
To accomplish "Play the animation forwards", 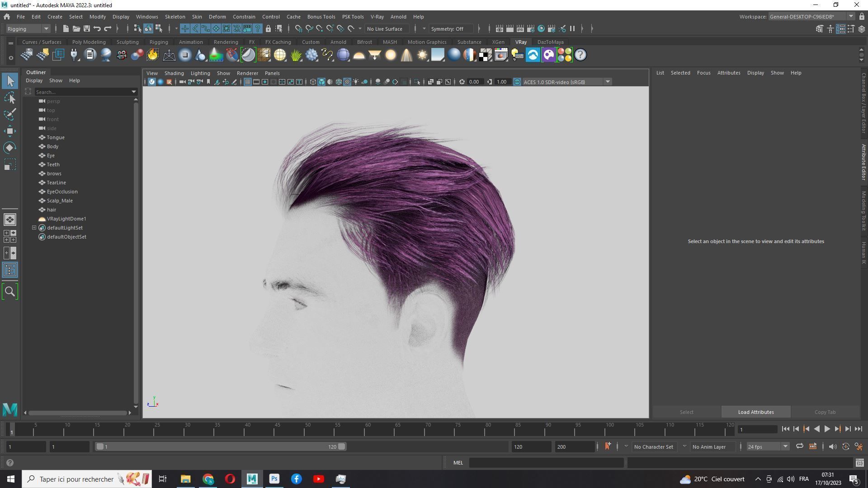I will [827, 429].
